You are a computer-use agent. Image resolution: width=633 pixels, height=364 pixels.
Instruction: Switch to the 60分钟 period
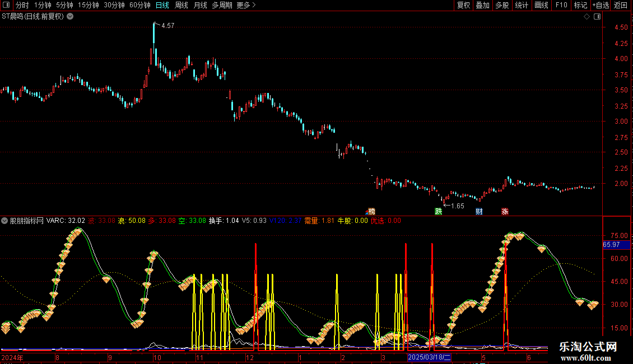click(140, 5)
